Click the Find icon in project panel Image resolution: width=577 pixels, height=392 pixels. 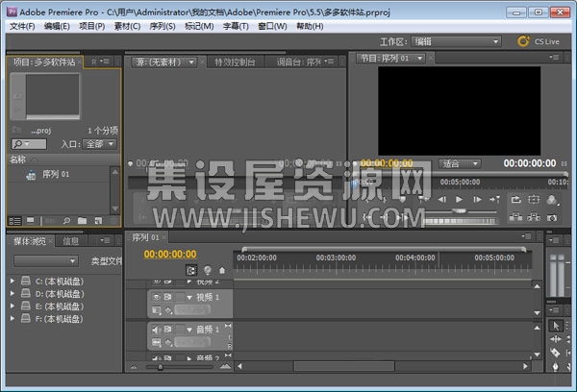[66, 221]
